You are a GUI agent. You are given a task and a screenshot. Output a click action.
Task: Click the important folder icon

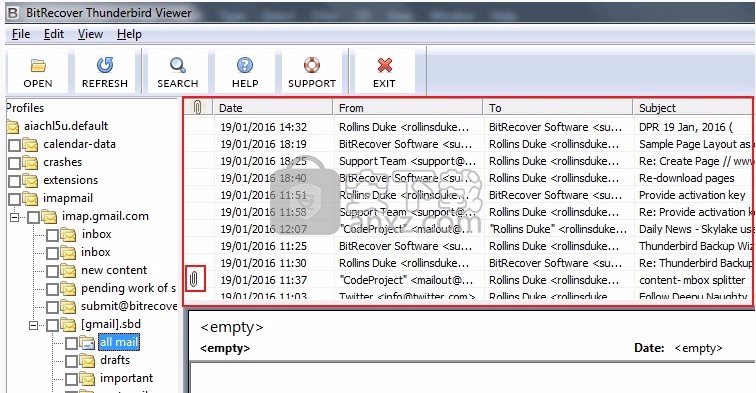coord(87,379)
